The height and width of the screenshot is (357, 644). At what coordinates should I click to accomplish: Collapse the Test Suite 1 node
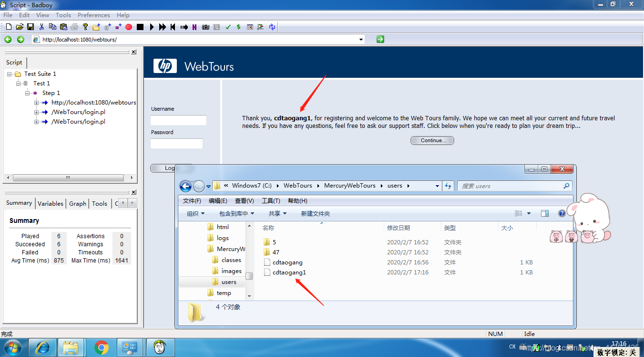(10, 74)
